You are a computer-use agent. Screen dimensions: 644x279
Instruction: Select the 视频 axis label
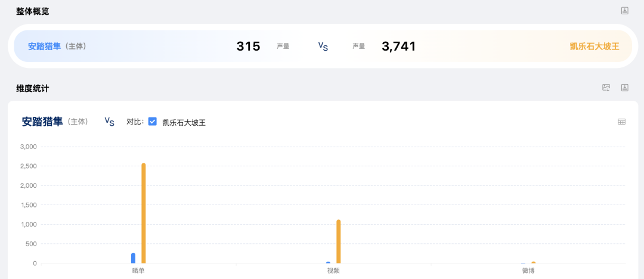333,271
